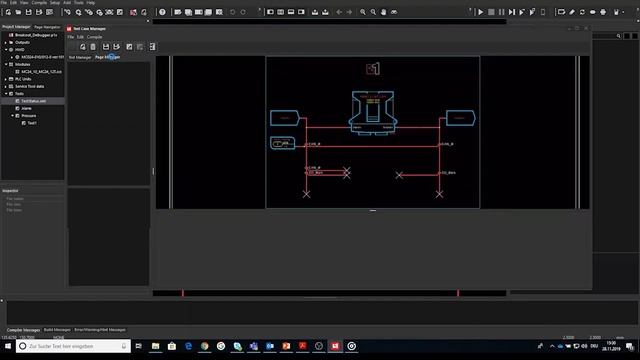Select the Test1 tree item
The height and width of the screenshot is (360, 640).
coord(32,123)
